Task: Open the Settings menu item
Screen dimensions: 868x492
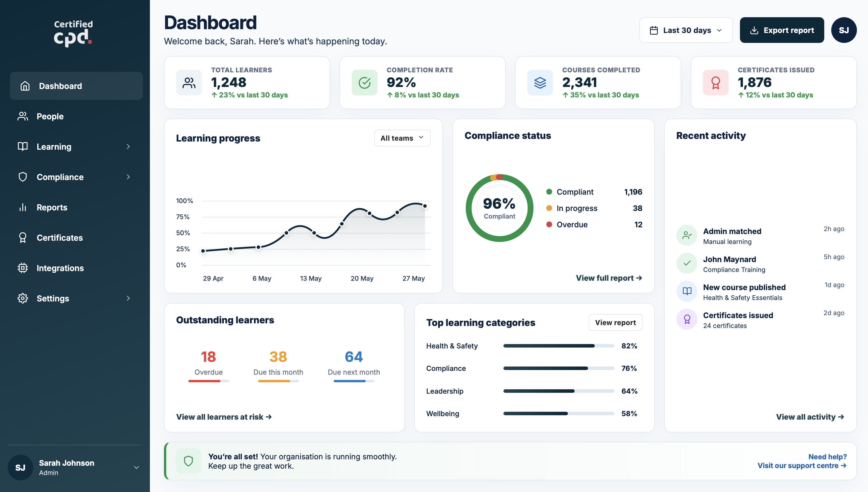Action: click(x=76, y=298)
